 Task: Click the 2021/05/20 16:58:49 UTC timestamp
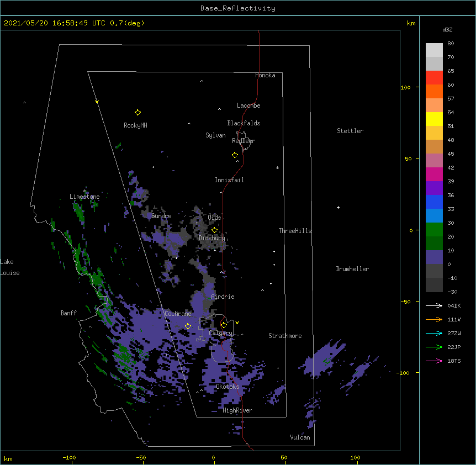[55, 23]
